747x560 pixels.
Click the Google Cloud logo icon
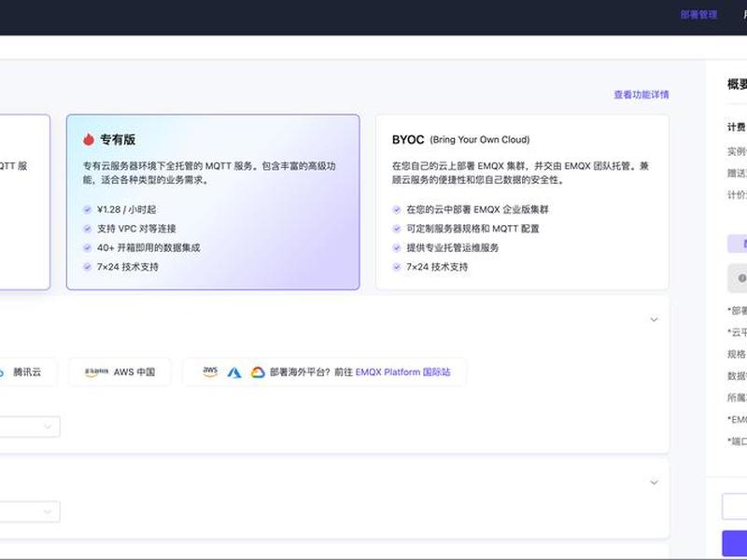click(258, 372)
